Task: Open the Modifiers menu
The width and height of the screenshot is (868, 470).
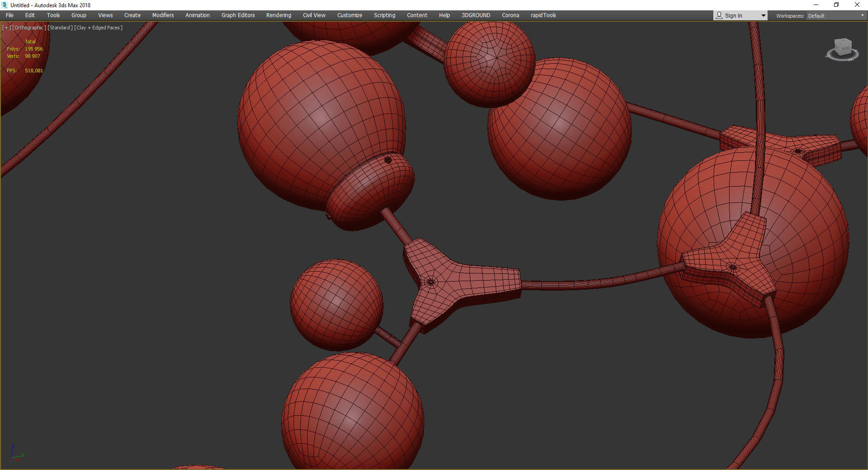Action: [163, 15]
